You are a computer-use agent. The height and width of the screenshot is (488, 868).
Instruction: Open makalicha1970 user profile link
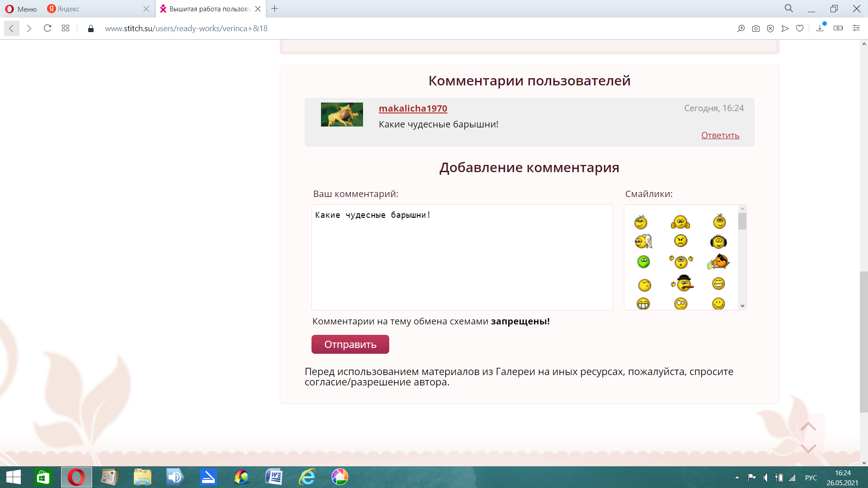coord(413,108)
